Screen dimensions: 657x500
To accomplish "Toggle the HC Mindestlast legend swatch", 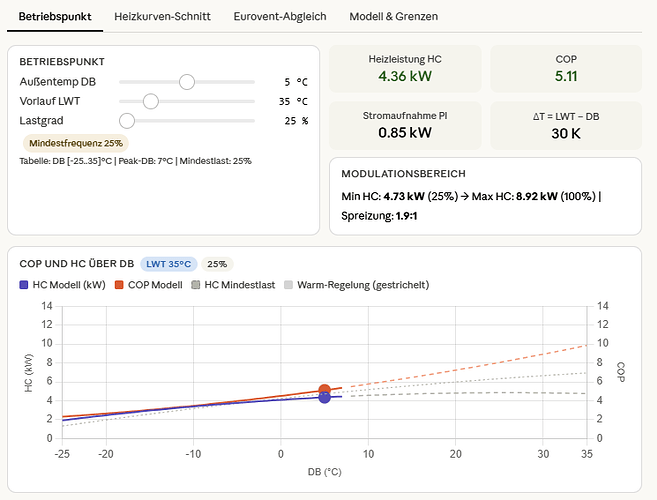I will click(x=195, y=285).
